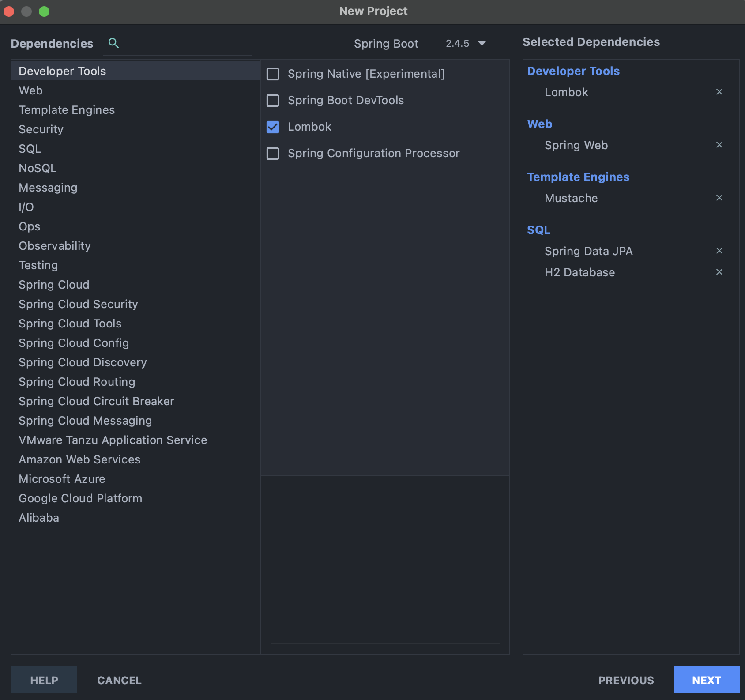
Task: Open the Amazon Web Services category
Action: (136, 459)
